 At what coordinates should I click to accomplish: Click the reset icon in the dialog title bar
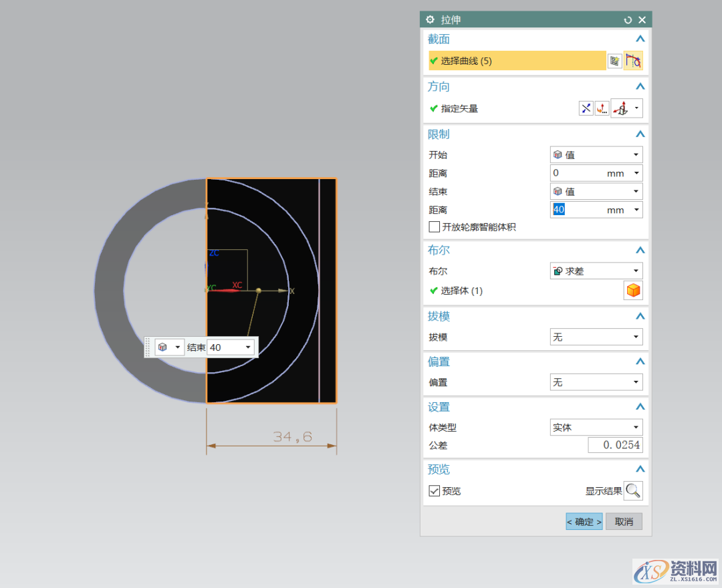coord(627,19)
